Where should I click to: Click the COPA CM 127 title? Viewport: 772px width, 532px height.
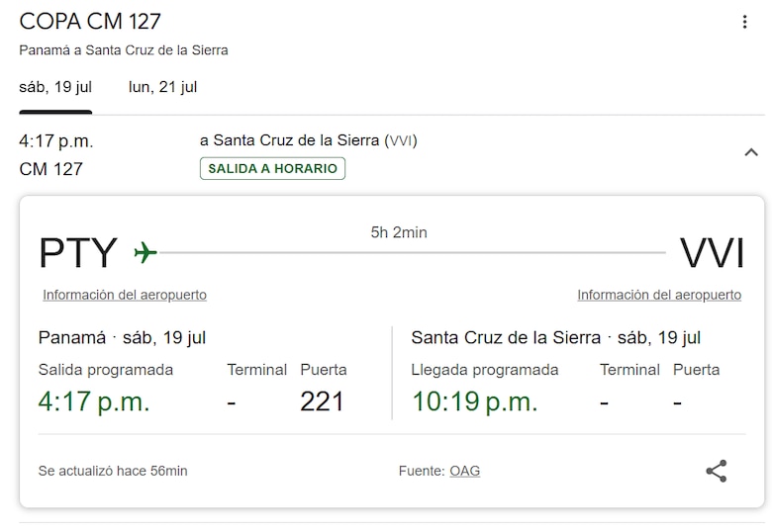point(90,21)
